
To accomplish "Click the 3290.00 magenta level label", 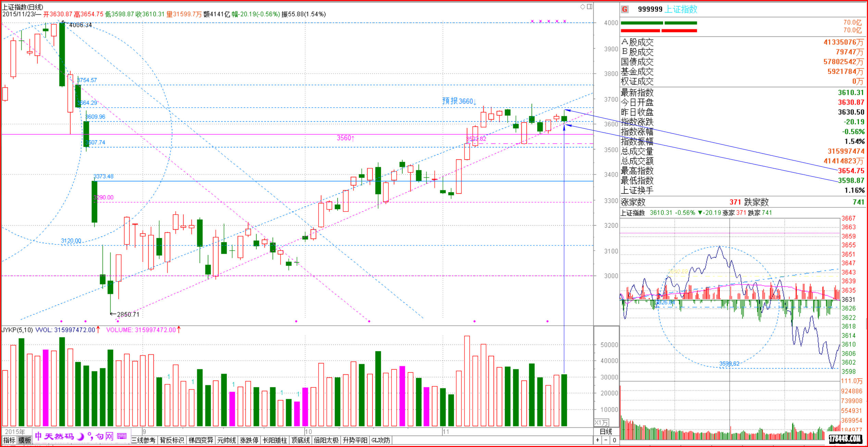I will (103, 197).
